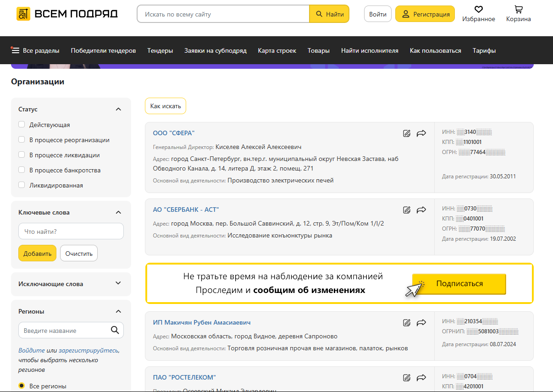
Task: Select the Все регионы radio button
Action: pos(22,386)
